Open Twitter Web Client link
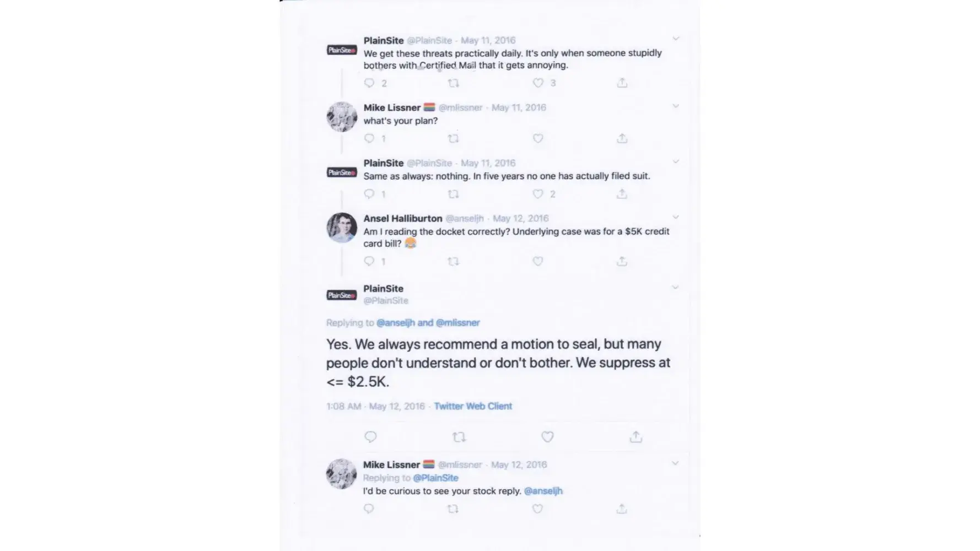Viewport: 980px width, 551px height. (x=473, y=406)
